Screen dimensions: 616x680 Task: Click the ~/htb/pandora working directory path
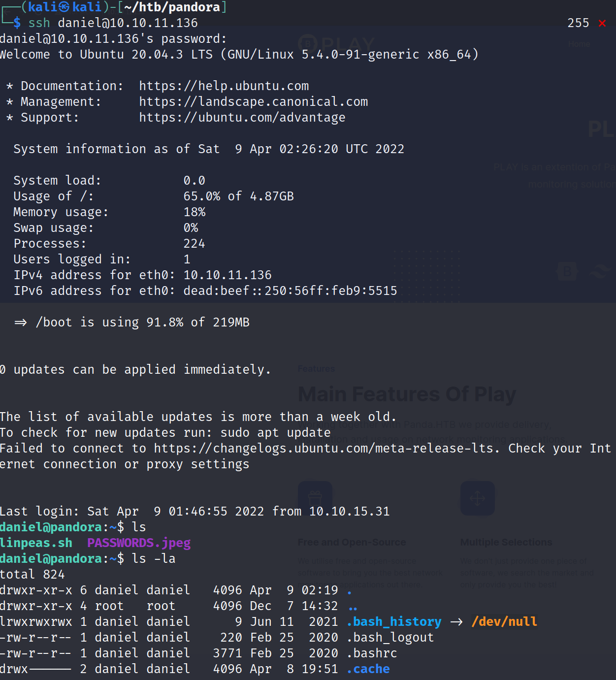click(x=172, y=7)
